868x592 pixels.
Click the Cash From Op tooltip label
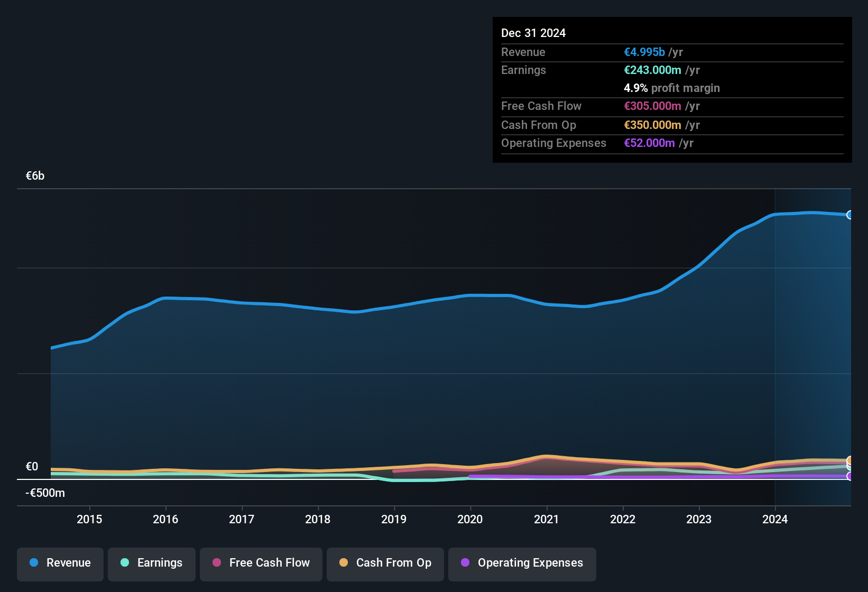pyautogui.click(x=539, y=125)
